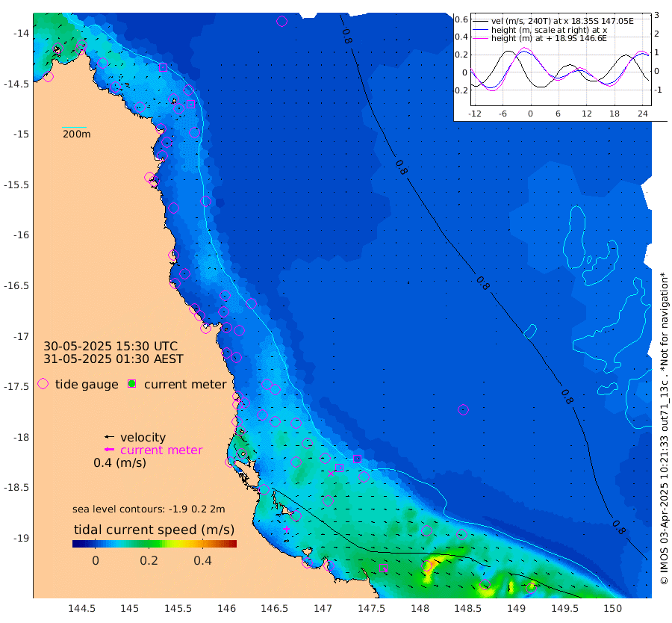
Task: Click the latitude axis label -19
Action: pos(21,538)
